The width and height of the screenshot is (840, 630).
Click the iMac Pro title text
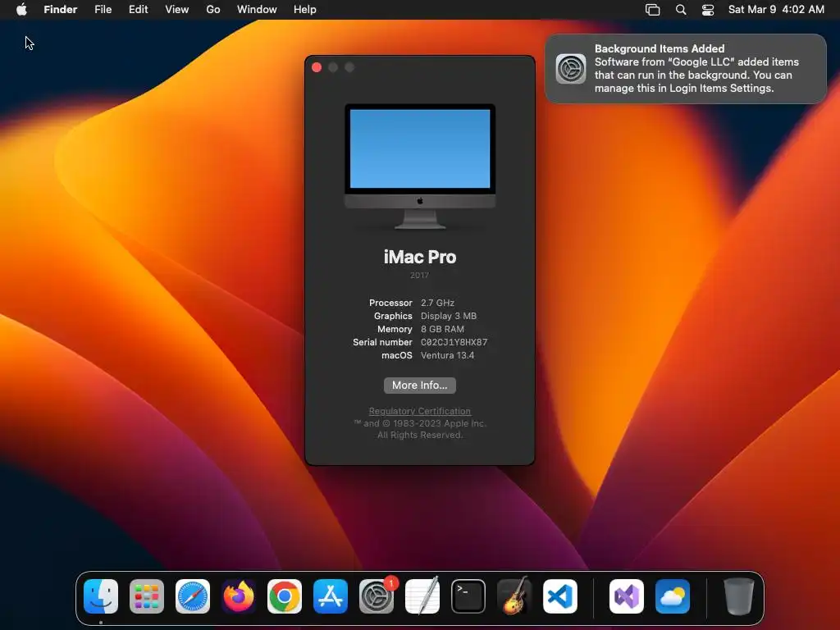click(420, 257)
